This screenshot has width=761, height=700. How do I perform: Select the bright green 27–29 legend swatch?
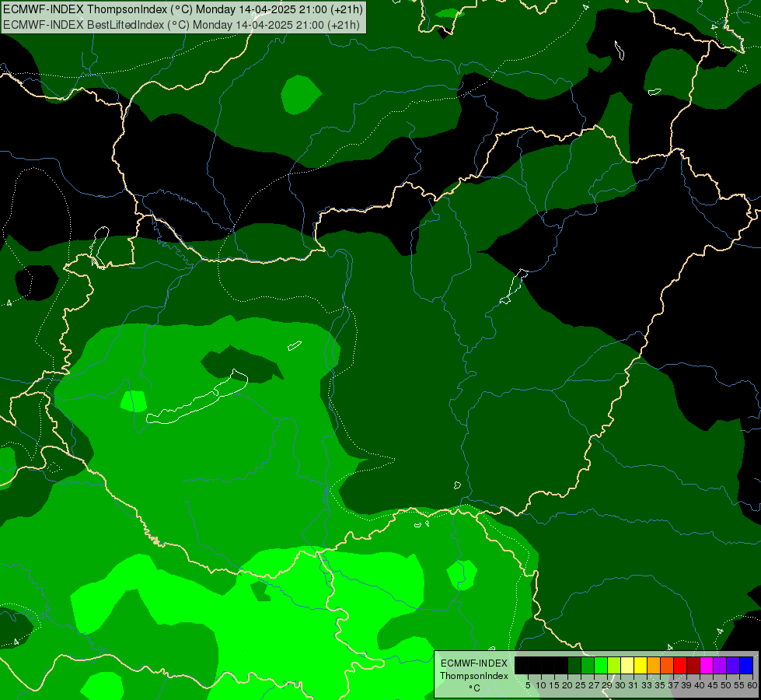(x=601, y=665)
